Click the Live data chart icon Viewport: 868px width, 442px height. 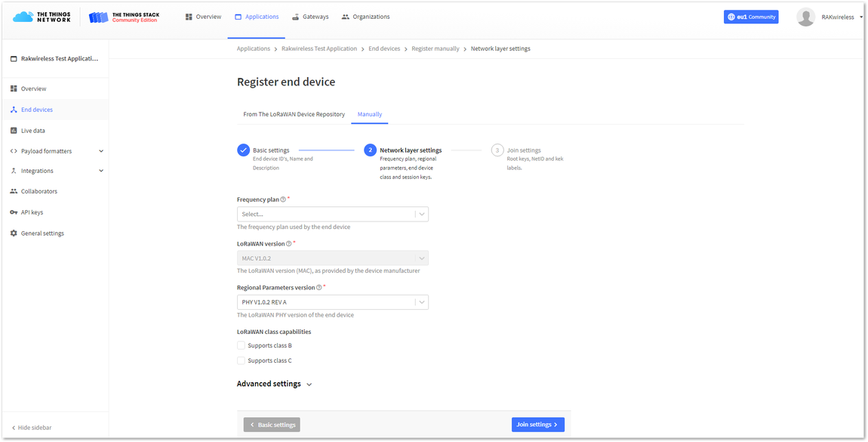click(x=14, y=131)
